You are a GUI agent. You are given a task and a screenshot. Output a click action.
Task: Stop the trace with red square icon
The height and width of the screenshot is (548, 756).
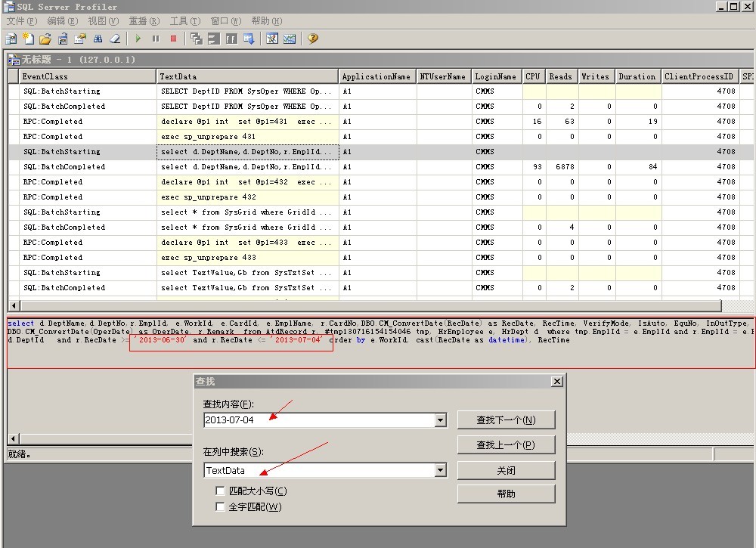click(x=173, y=39)
